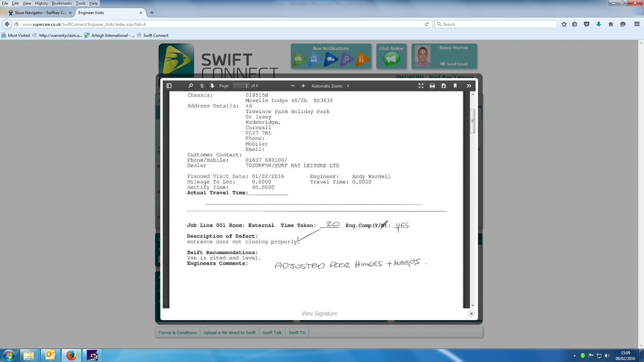644x362 pixels.
Task: Print the PDF document
Action: 432,86
